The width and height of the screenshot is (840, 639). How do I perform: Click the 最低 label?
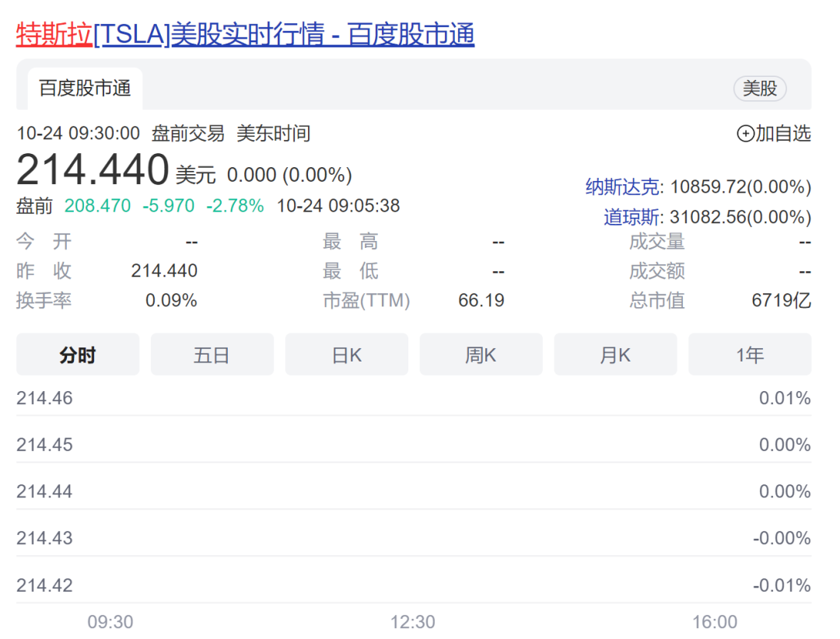tap(350, 271)
